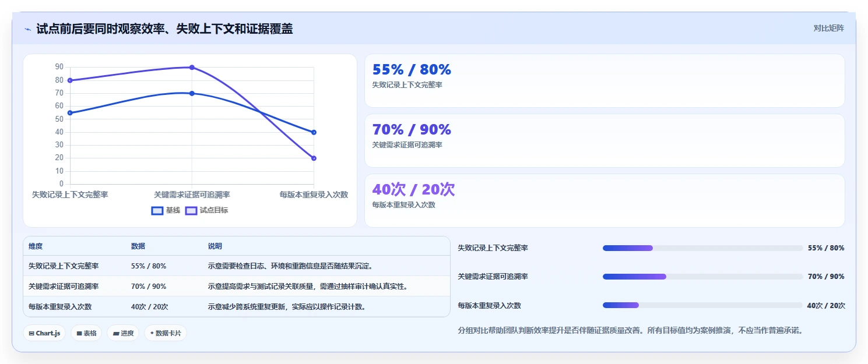Click the 基线 peak point at value 70
This screenshot has width=868, height=364.
[x=192, y=93]
